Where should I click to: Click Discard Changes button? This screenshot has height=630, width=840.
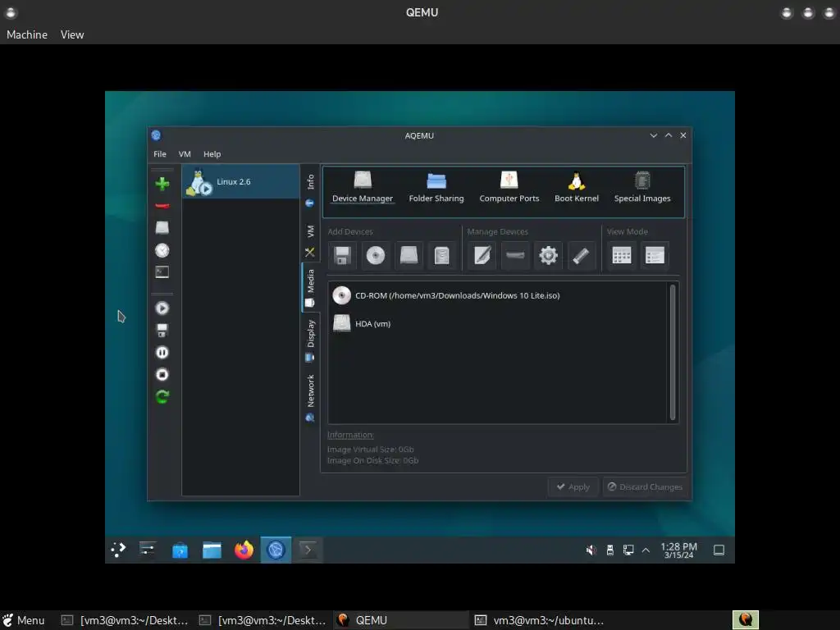coord(645,486)
